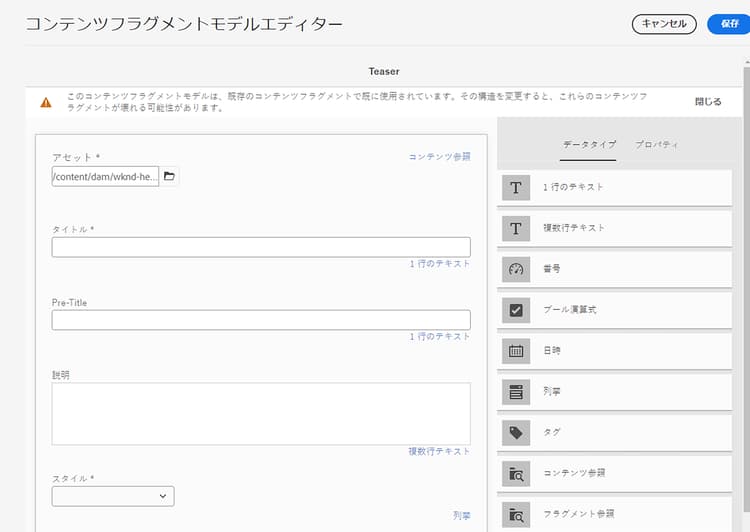Choose the tag icon
Image resolution: width=750 pixels, height=532 pixels.
(x=516, y=433)
